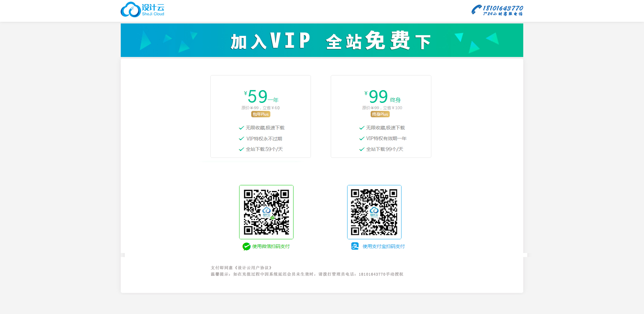Click the checkmark beside 全站下载59个/天
This screenshot has height=314, width=644.
241,149
